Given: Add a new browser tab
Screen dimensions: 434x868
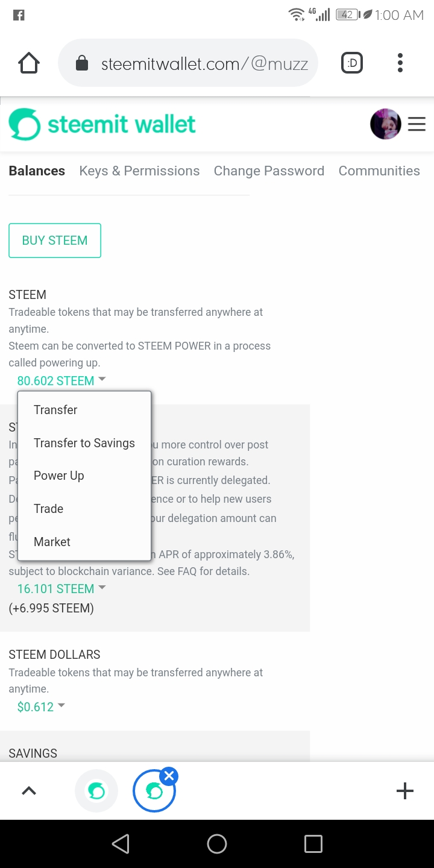Looking at the screenshot, I should tap(405, 790).
